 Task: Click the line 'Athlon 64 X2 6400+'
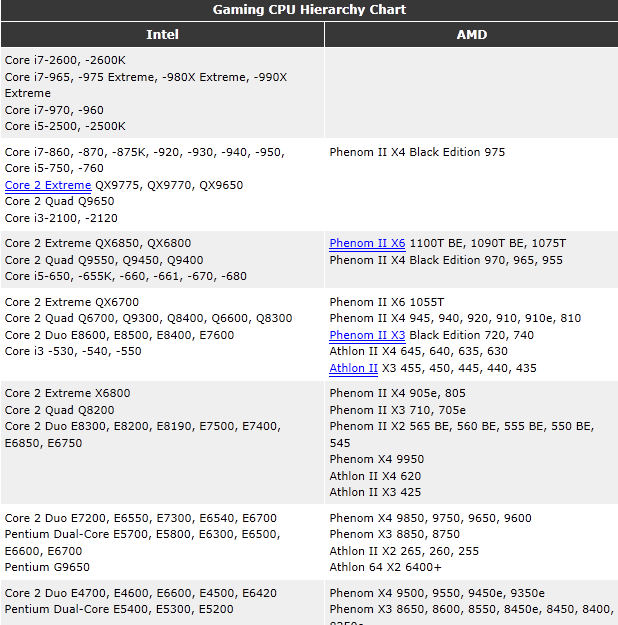tap(386, 567)
